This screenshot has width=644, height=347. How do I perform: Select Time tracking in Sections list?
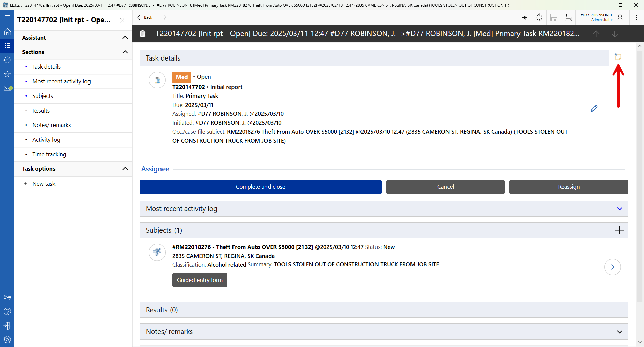pyautogui.click(x=49, y=154)
